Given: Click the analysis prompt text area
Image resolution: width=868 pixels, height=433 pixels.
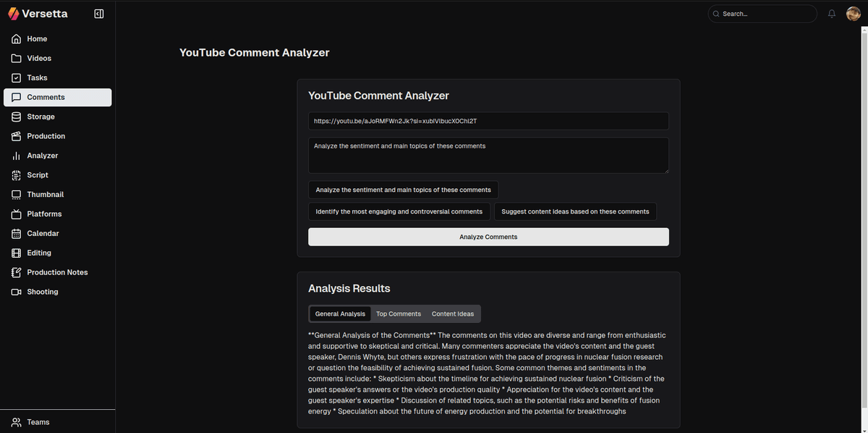Looking at the screenshot, I should [488, 156].
